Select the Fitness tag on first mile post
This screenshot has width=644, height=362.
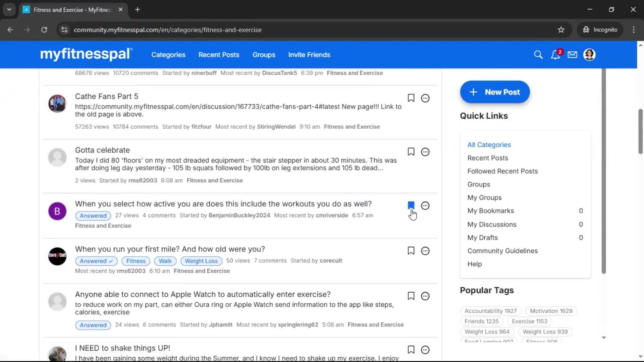point(136,261)
